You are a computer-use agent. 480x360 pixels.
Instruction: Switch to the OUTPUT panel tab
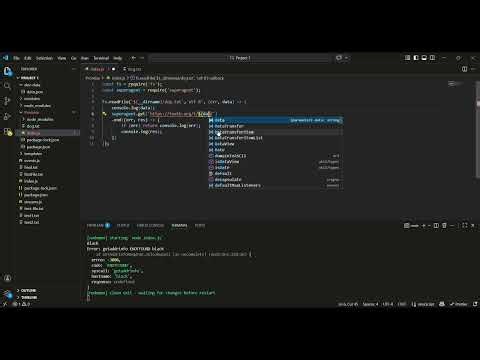tap(123, 226)
